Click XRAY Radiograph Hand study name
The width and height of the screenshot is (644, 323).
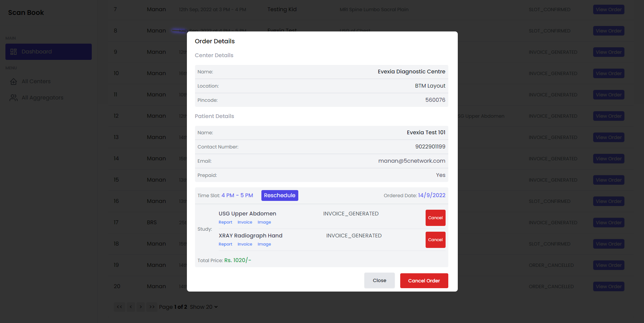point(251,236)
